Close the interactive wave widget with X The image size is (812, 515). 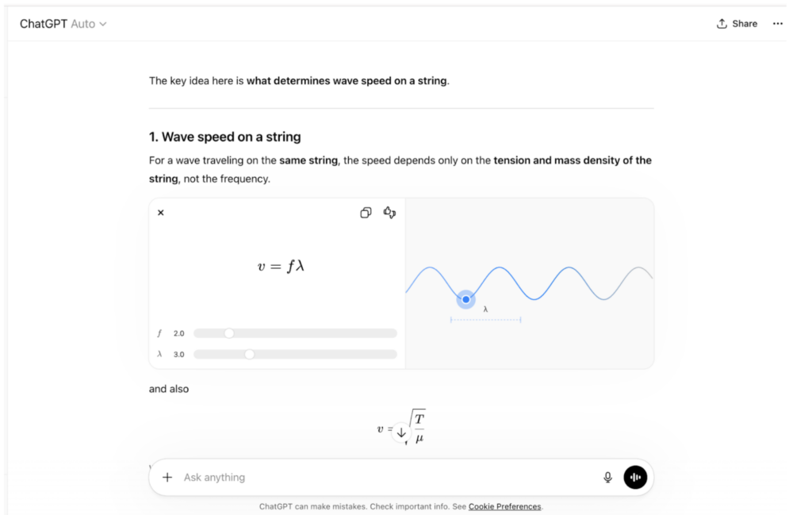click(160, 213)
